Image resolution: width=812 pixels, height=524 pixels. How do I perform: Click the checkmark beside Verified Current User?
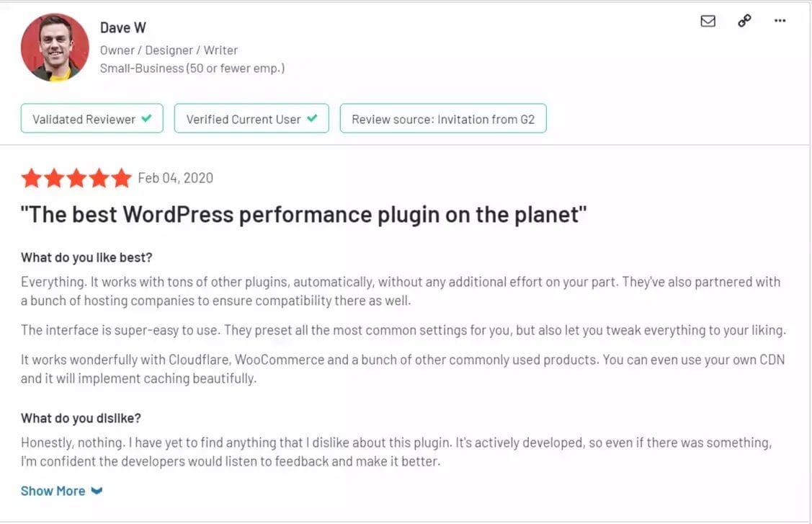(311, 118)
